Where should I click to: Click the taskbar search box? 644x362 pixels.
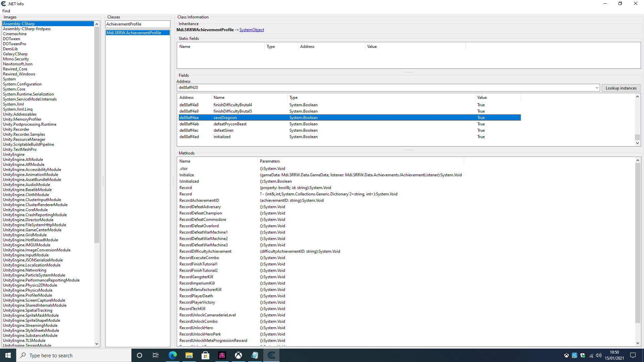tap(74, 355)
